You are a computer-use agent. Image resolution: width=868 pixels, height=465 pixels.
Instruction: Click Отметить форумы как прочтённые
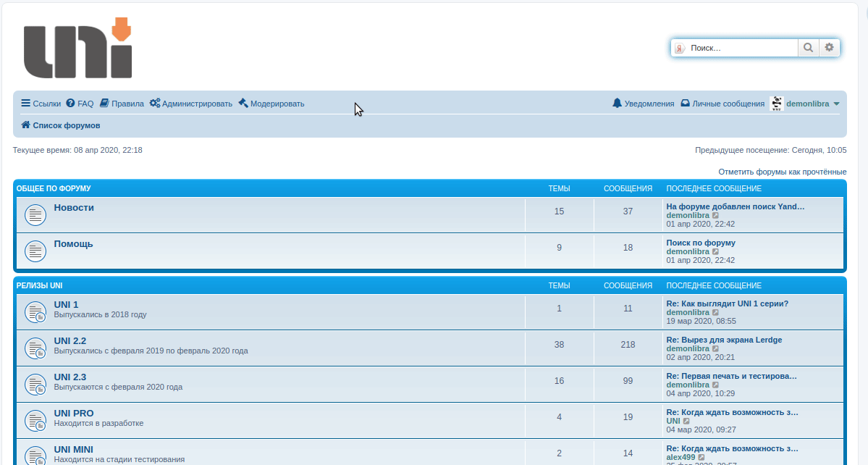(x=782, y=172)
